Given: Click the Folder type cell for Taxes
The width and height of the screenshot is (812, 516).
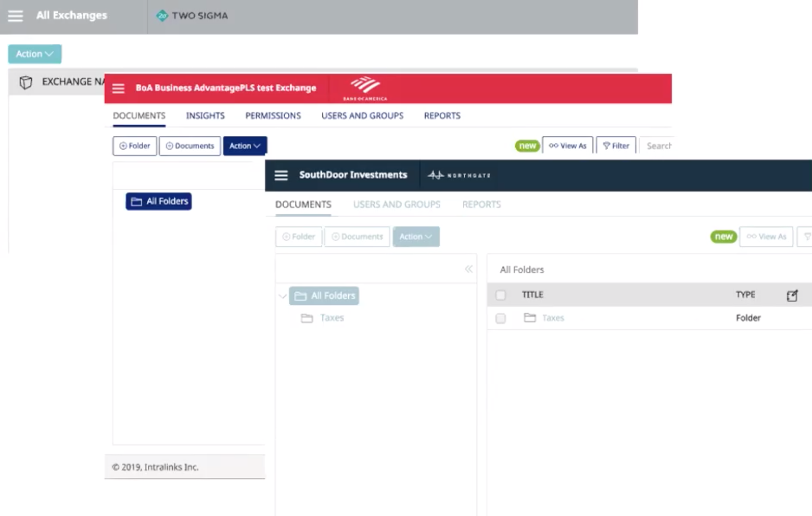Looking at the screenshot, I should click(x=748, y=318).
